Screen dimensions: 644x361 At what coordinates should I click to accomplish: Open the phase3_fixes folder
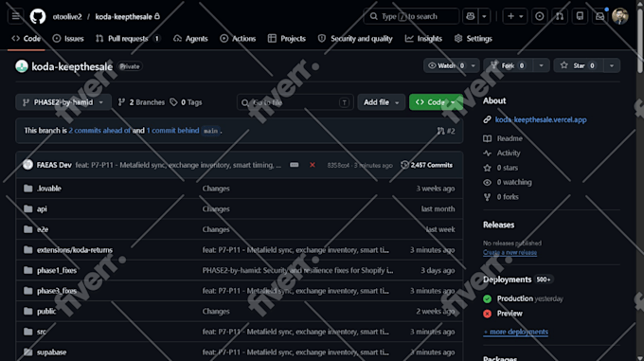point(57,291)
